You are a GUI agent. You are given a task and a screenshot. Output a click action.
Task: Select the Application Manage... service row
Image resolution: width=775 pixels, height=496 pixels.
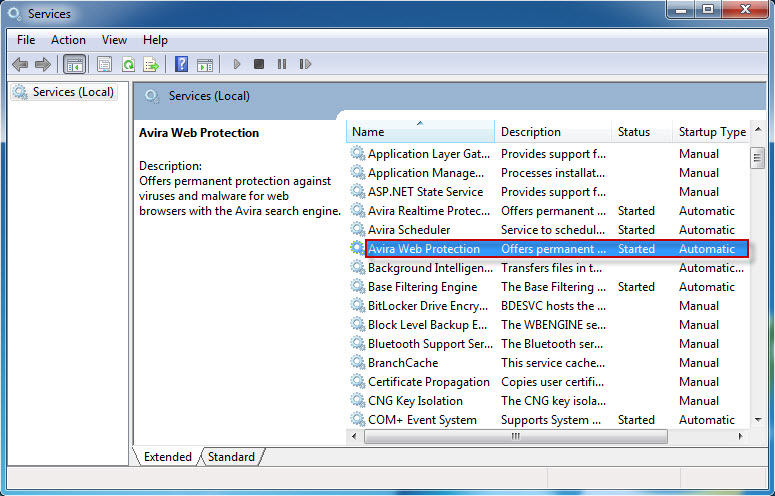tap(549, 173)
